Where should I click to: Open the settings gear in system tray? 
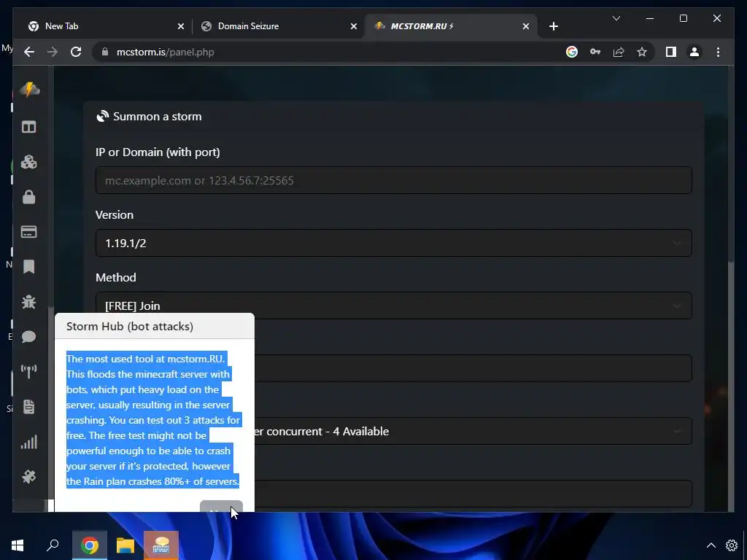click(732, 545)
